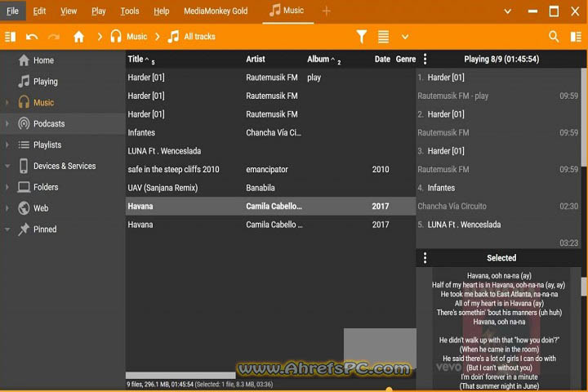Open the filter funnel icon
The width and height of the screenshot is (588, 392).
pyautogui.click(x=362, y=37)
